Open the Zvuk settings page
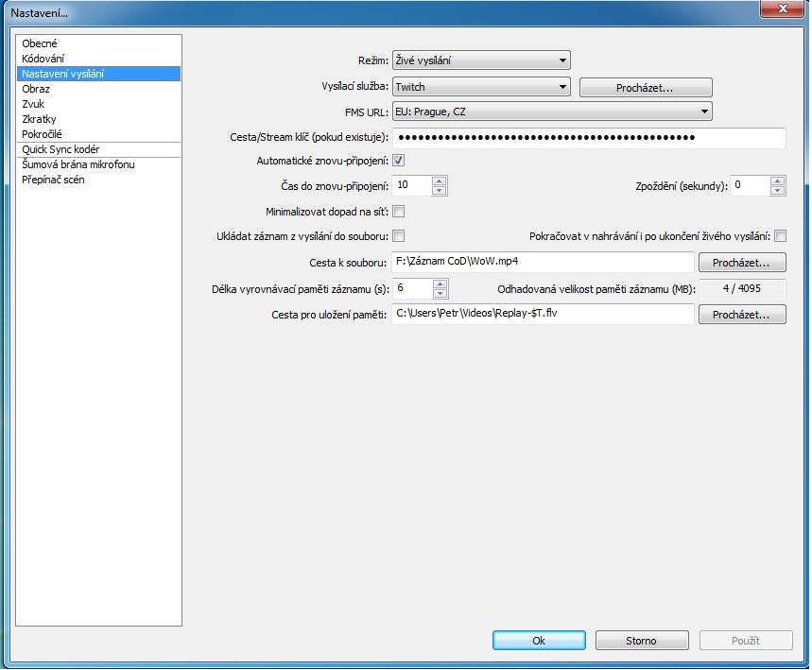Viewport: 812px width, 670px height. coord(98,104)
